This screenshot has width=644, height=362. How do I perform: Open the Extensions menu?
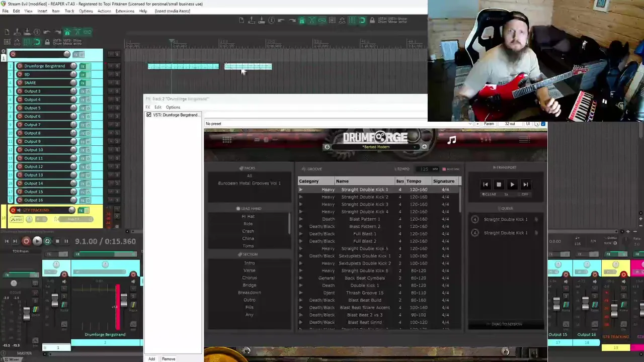pos(125,11)
